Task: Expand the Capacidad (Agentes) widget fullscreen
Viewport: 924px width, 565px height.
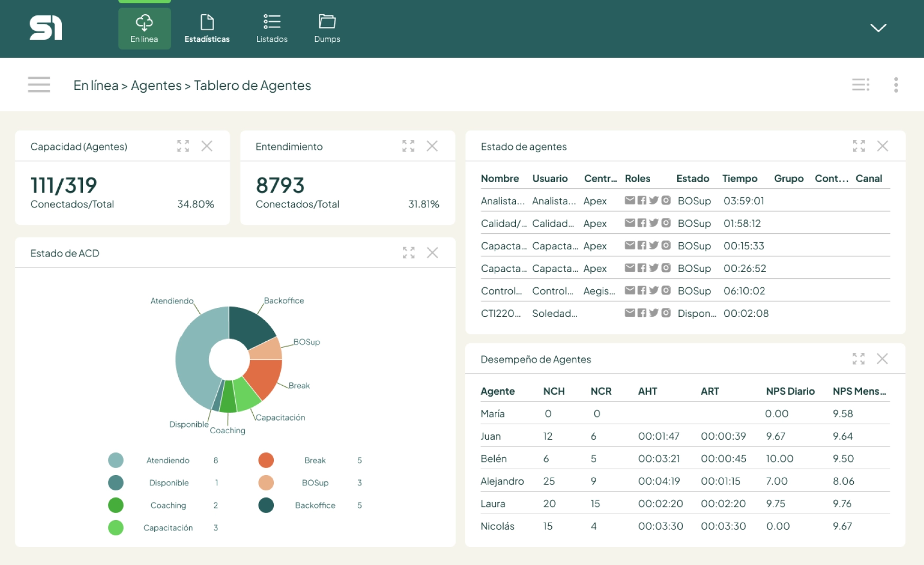Action: 183,146
